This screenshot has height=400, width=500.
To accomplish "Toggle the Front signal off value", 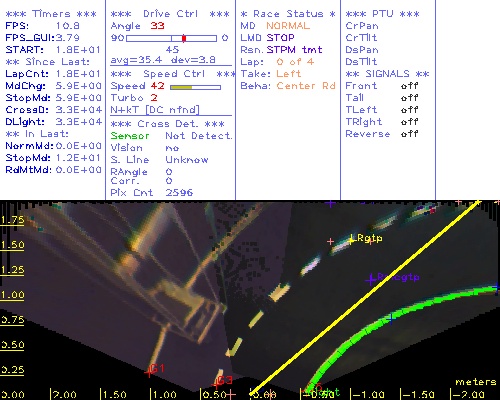I will pyautogui.click(x=409, y=86).
